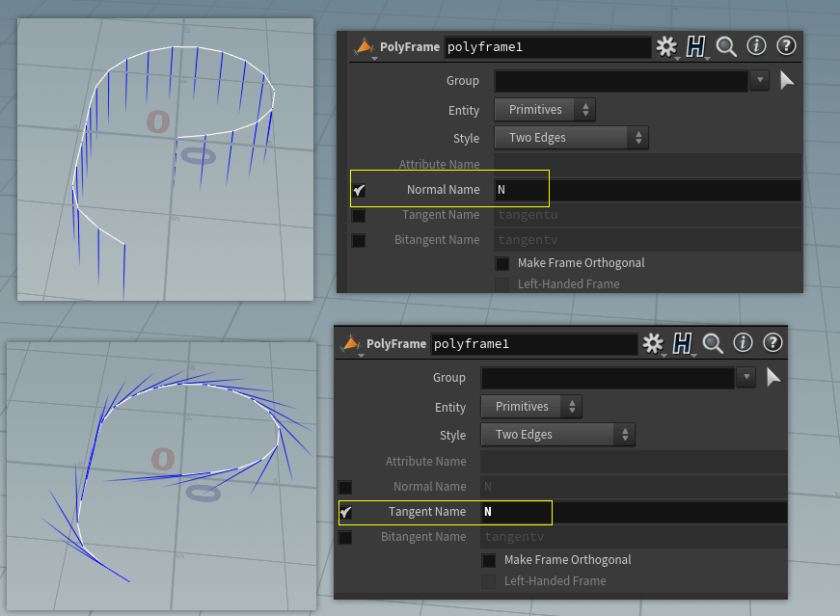Open the help question mark in upper panel
This screenshot has width=840, height=616.
[x=786, y=45]
